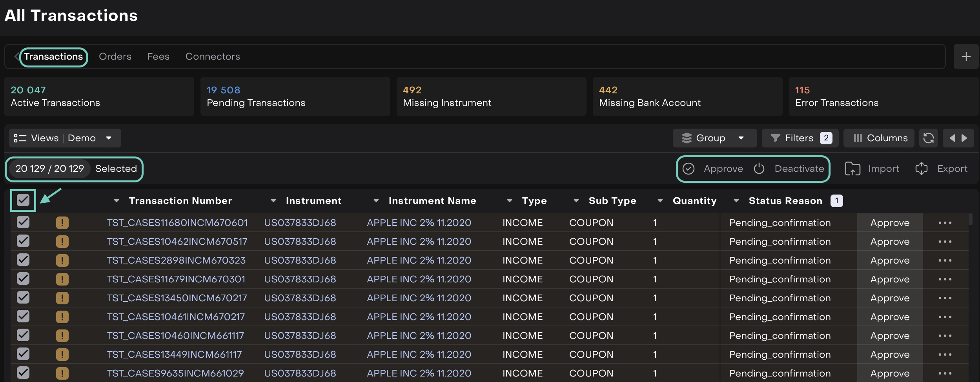Click the Export icon
The image size is (980, 382).
tap(921, 169)
